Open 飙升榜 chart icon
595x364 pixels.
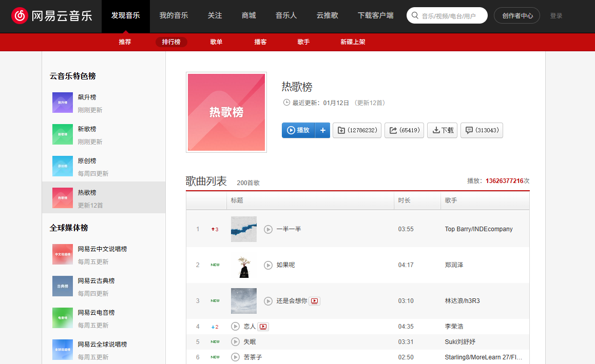click(63, 103)
